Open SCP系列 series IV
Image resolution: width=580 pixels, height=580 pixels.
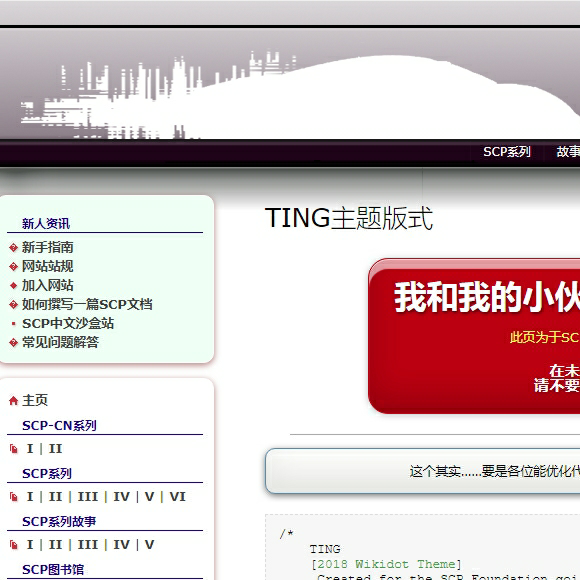(122, 497)
